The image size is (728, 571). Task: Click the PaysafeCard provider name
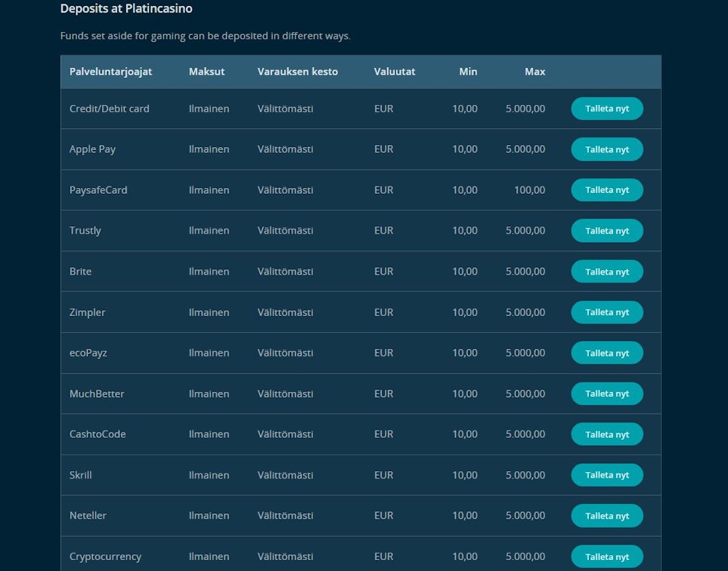click(x=98, y=190)
